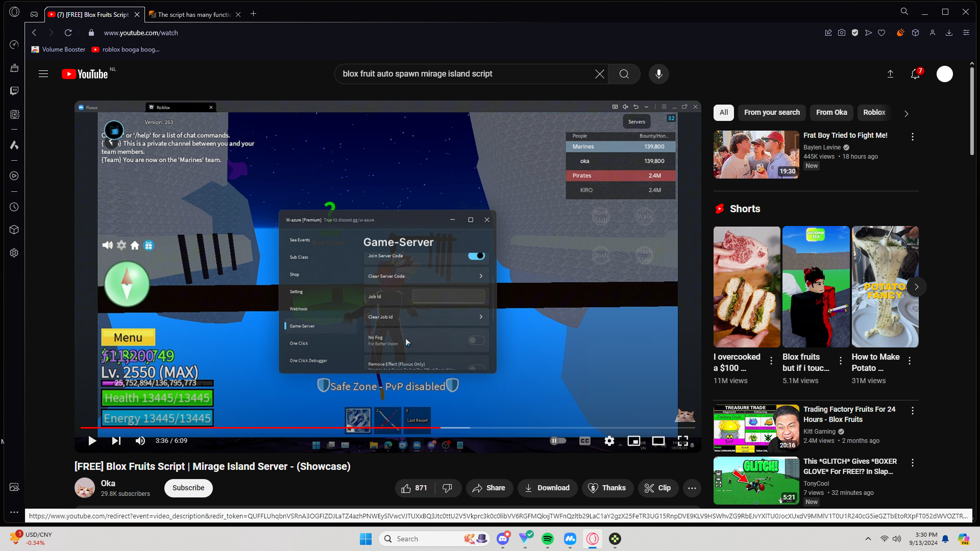Open the Windows Start menu
The image size is (980, 551).
[x=366, y=539]
